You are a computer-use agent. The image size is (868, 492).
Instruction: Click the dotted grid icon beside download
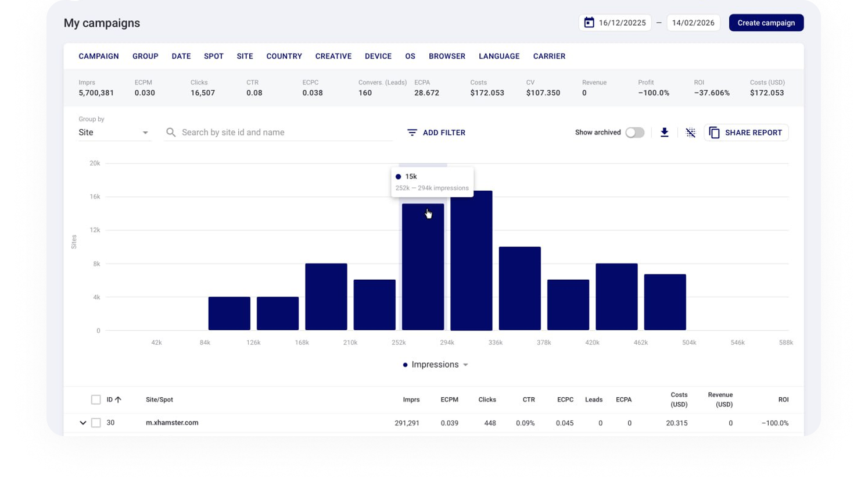click(690, 133)
